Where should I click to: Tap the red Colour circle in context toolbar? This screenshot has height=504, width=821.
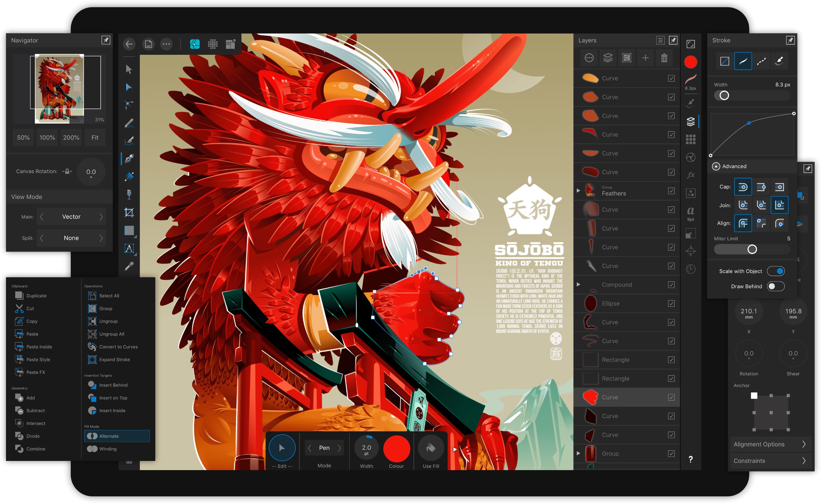tap(396, 449)
